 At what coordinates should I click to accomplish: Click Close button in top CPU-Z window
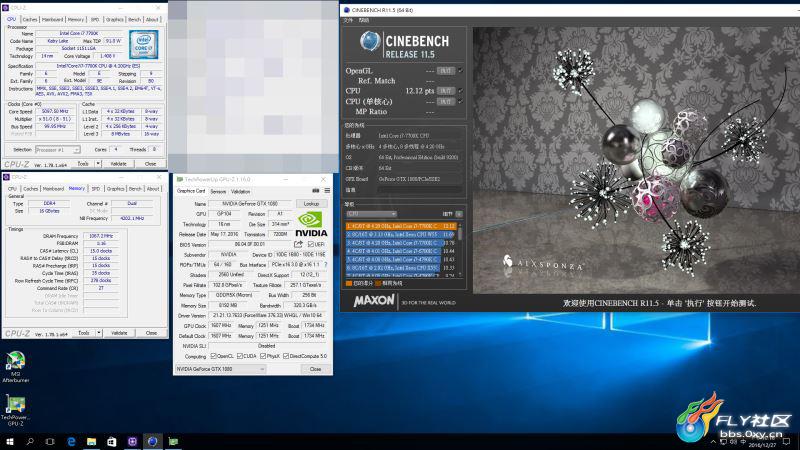coord(151,164)
